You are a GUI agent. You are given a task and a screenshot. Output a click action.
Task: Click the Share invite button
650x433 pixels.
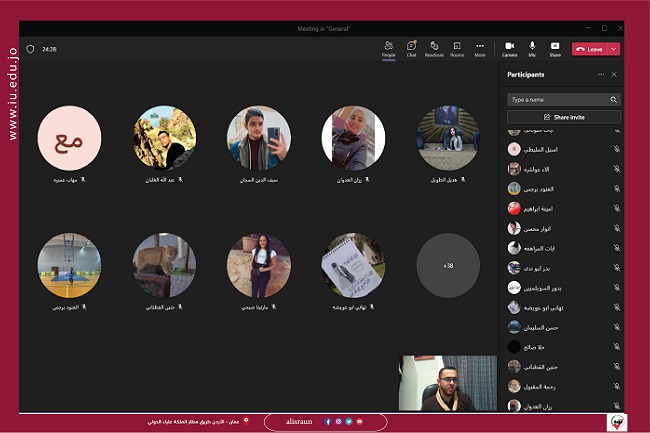tap(564, 117)
